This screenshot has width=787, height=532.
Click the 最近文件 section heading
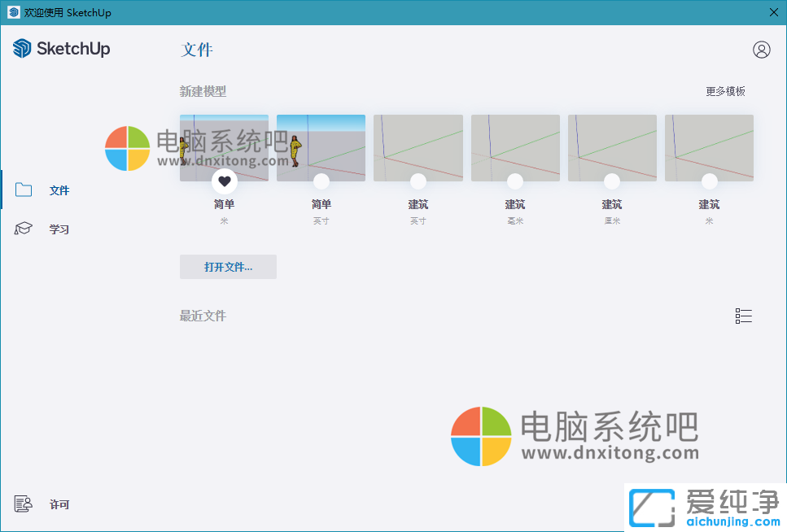pyautogui.click(x=203, y=316)
